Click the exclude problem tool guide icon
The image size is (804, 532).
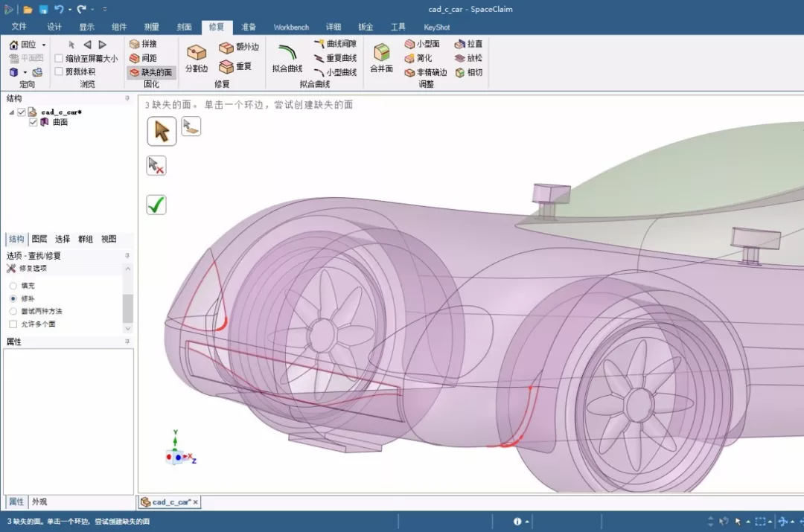click(x=156, y=165)
